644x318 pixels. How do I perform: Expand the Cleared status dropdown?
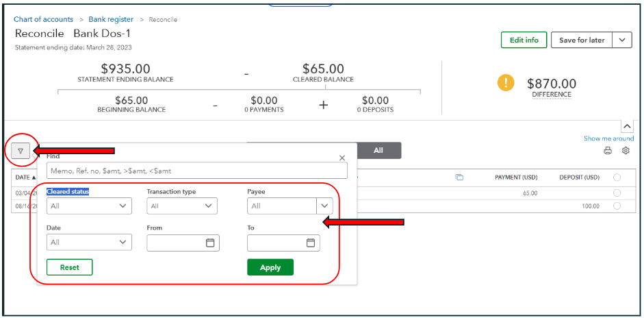click(x=89, y=206)
